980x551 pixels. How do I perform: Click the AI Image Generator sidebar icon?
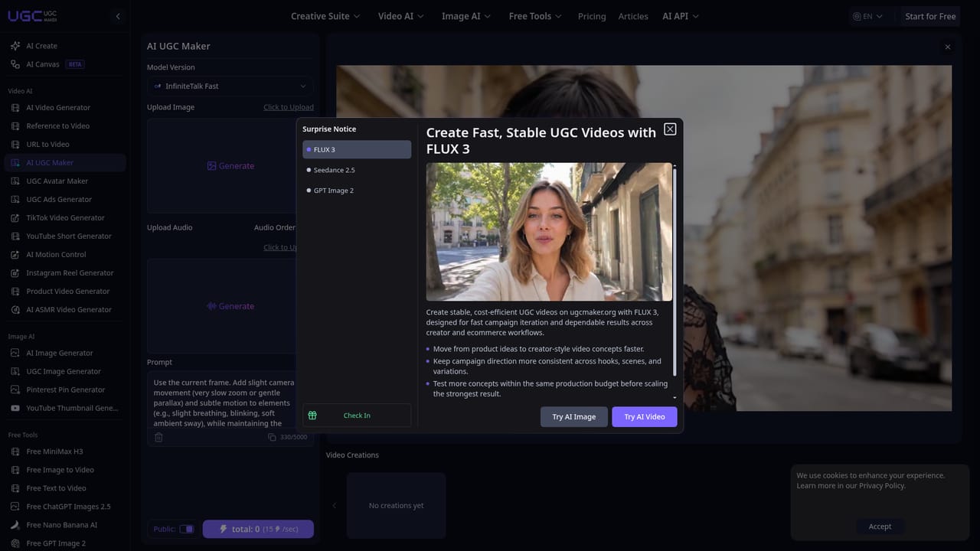(x=15, y=353)
